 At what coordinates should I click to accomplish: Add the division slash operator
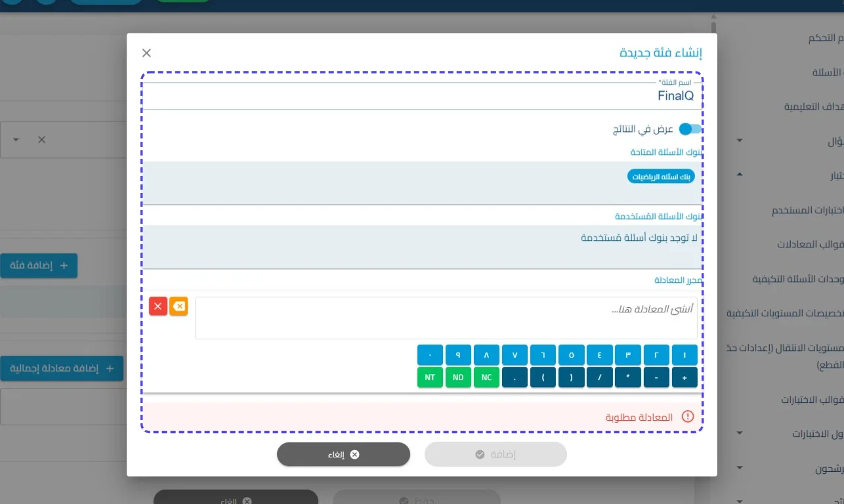(600, 377)
